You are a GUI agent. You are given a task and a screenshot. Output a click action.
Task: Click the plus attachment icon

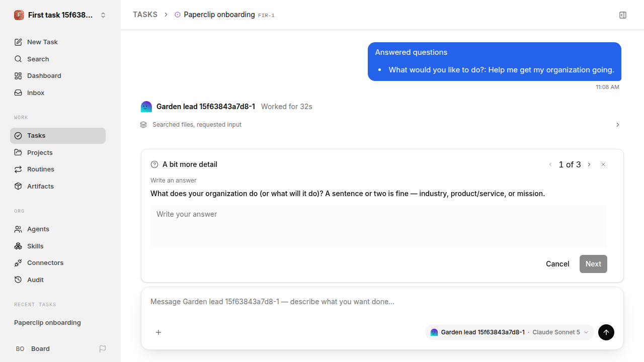coord(158,332)
